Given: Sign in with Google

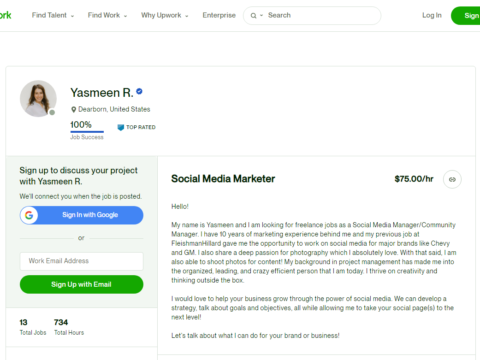Looking at the screenshot, I should (81, 215).
